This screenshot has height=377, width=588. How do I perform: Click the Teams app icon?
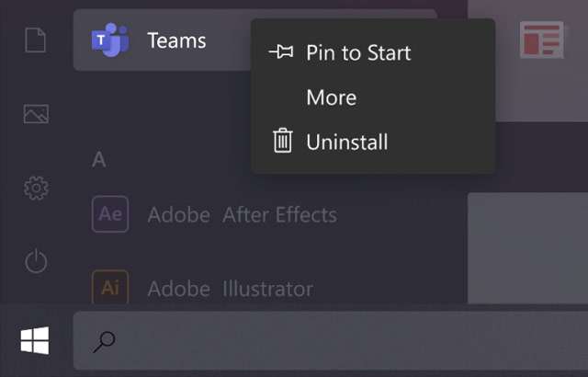click(110, 40)
